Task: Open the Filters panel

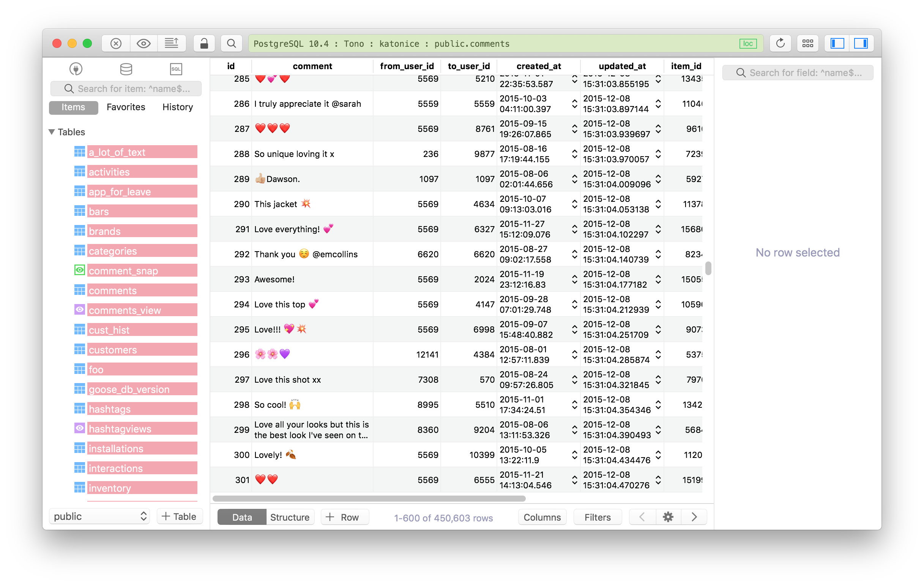Action: (x=597, y=517)
